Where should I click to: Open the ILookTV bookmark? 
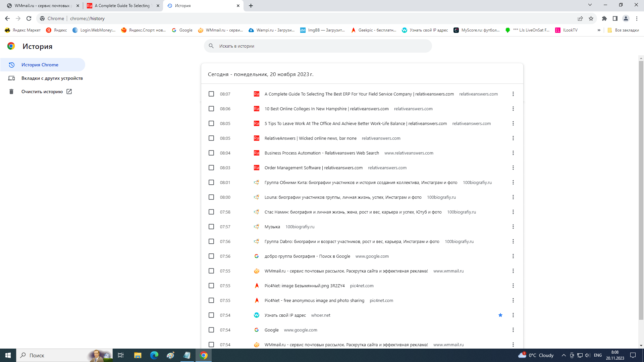click(x=567, y=30)
